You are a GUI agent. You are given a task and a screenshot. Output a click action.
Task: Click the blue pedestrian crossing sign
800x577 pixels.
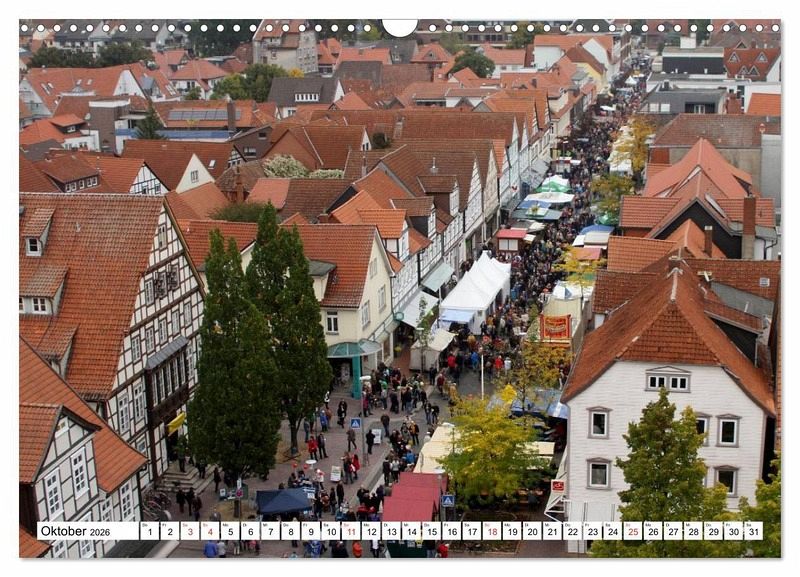pyautogui.click(x=354, y=424)
